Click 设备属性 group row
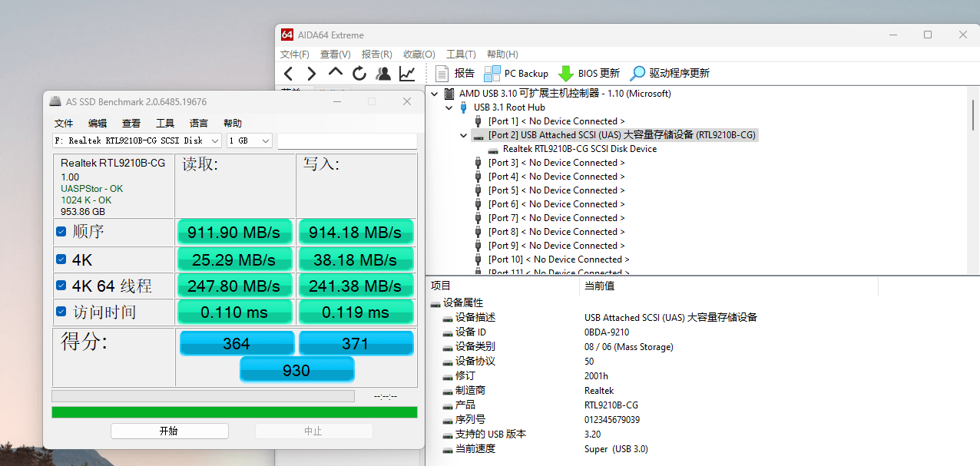Image resolution: width=980 pixels, height=466 pixels. click(457, 302)
